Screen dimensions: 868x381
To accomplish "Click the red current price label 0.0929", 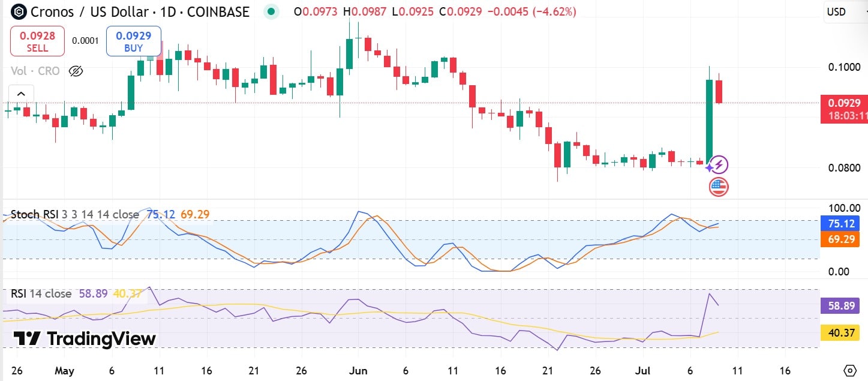I will tap(844, 103).
